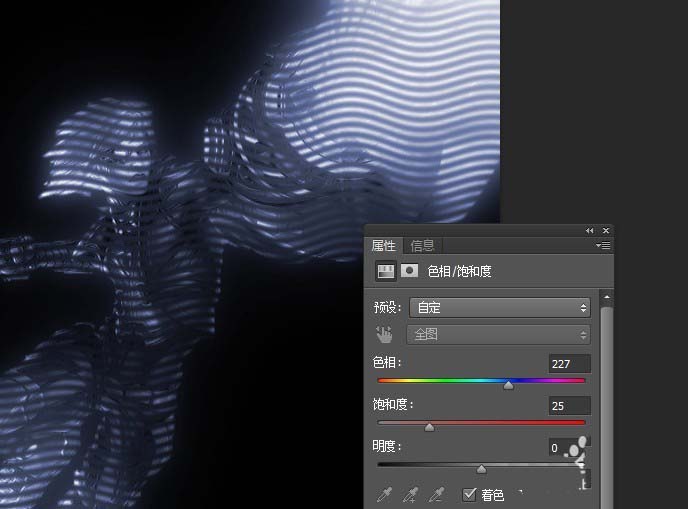
Task: Close the Properties panel
Action: pos(605,230)
